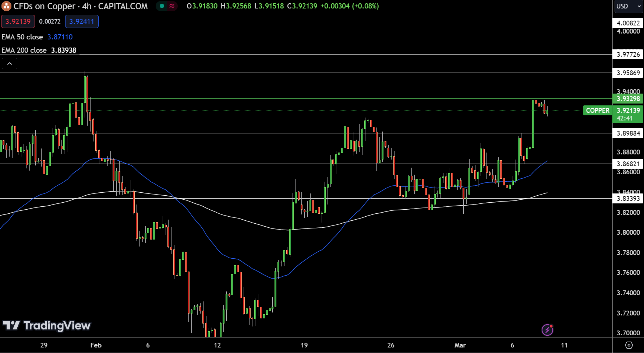Viewport: 644px width, 353px height.
Task: Click the 3.83393 horizontal line price label
Action: (628, 199)
